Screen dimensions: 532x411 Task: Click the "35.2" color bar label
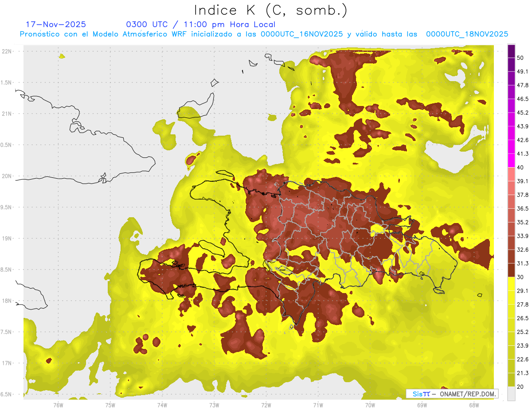click(523, 222)
